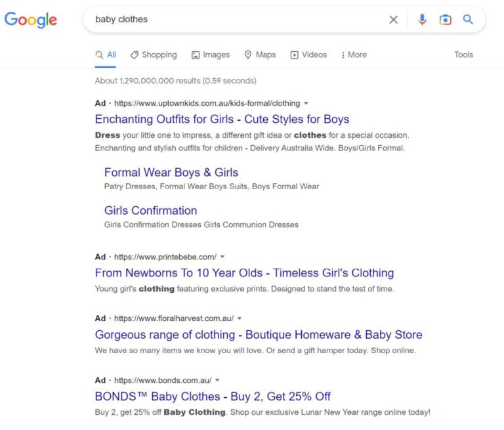Image resolution: width=504 pixels, height=430 pixels.
Task: Click the 'Buy 2, get 25% off Baby Clothing' description
Action: click(262, 412)
